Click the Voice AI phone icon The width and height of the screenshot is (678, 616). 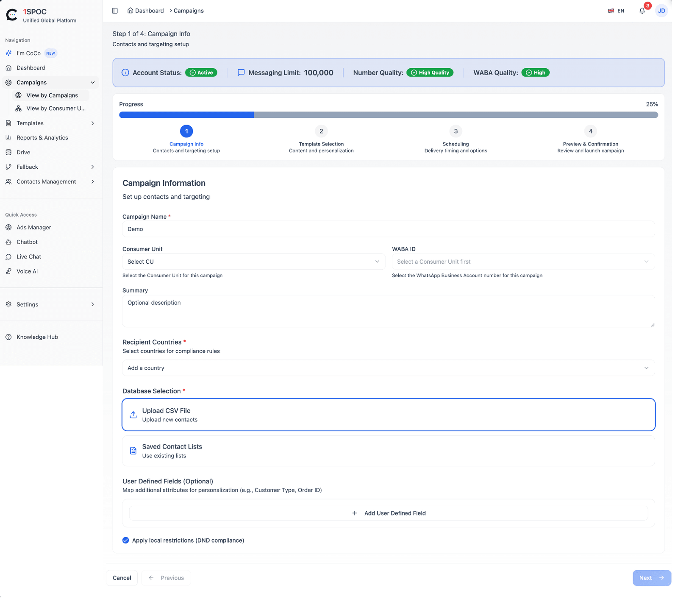point(8,271)
